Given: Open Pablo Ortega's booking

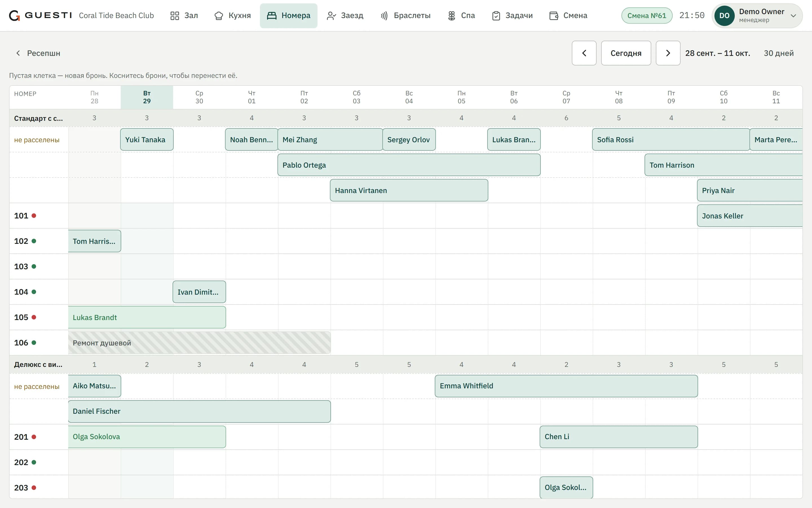Looking at the screenshot, I should click(409, 165).
